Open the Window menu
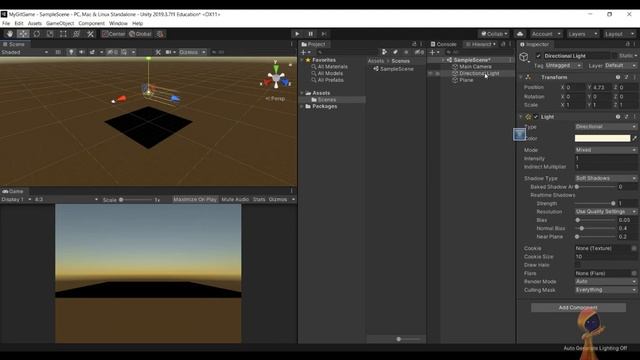 [x=118, y=23]
